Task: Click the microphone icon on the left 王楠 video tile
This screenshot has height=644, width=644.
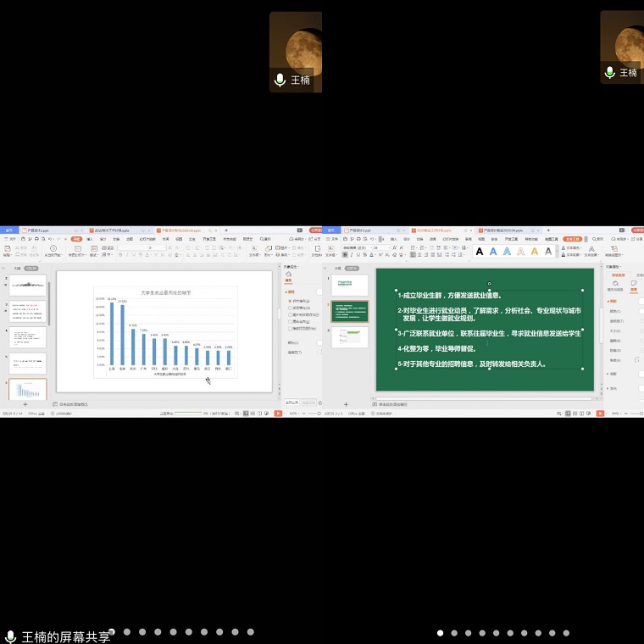Action: pos(280,80)
